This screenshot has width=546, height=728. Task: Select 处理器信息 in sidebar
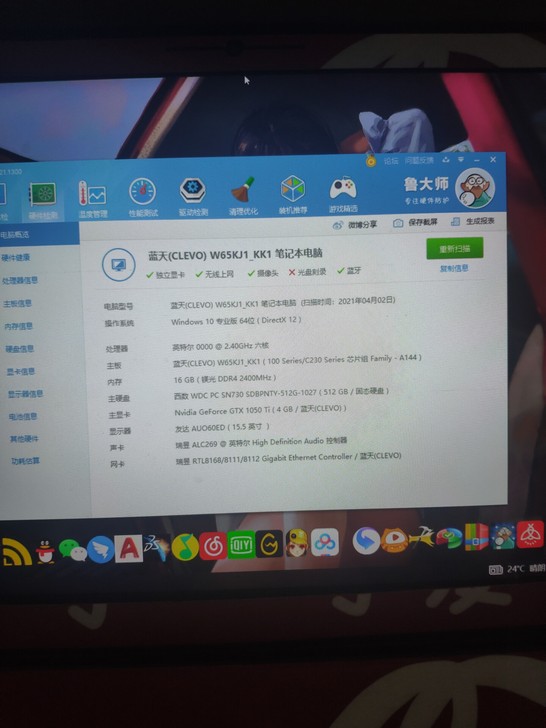(x=20, y=280)
